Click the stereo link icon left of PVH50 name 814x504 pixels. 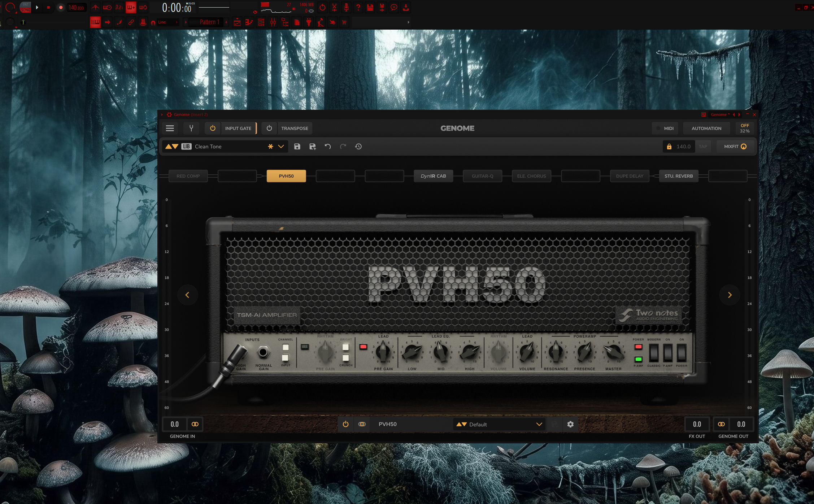point(362,424)
